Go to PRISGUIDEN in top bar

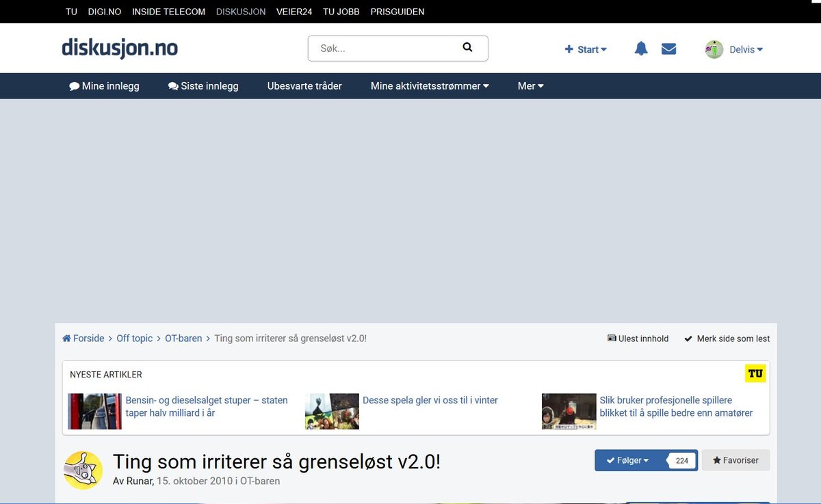[x=398, y=12]
